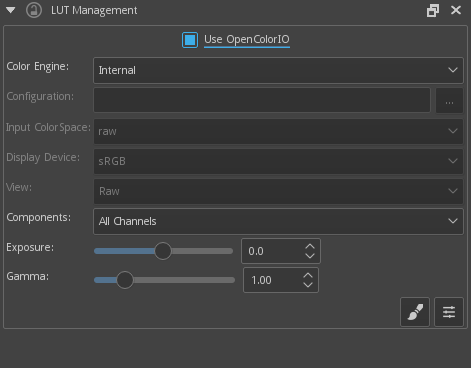
Task: Click the sliders settings icon button
Action: [x=449, y=312]
